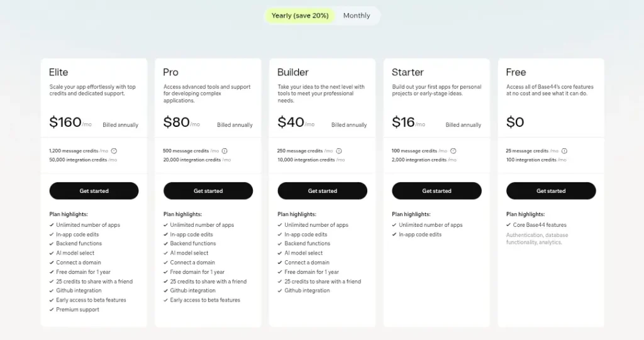This screenshot has width=644, height=340.
Task: Get started with the Elite plan
Action: pyautogui.click(x=94, y=191)
